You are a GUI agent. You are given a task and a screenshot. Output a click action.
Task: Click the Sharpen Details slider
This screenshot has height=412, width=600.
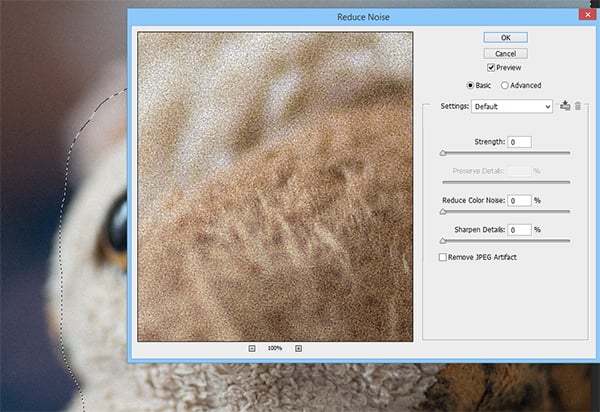[x=505, y=241]
